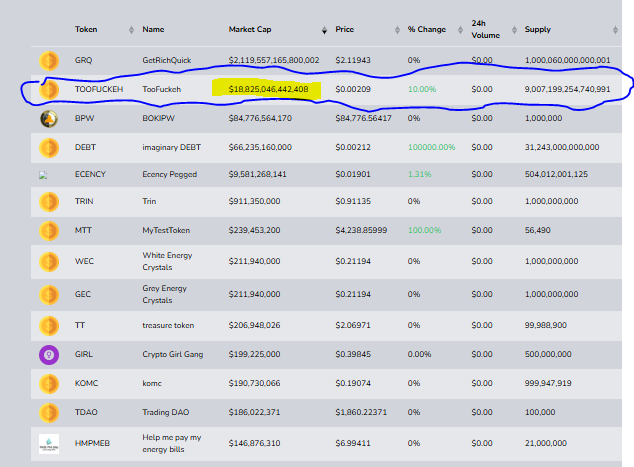Click the Price column header
This screenshot has height=467, width=634.
tap(344, 29)
